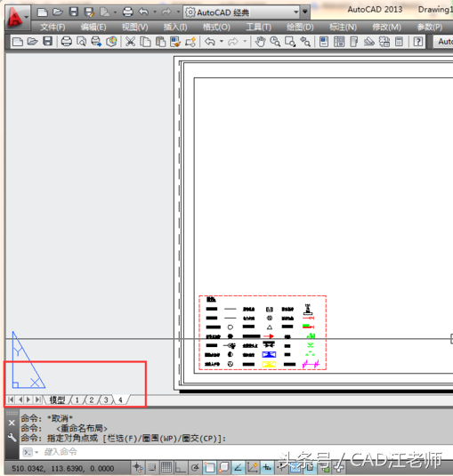Open the Sheet Set Manager icon
453x476 pixels.
[x=369, y=41]
